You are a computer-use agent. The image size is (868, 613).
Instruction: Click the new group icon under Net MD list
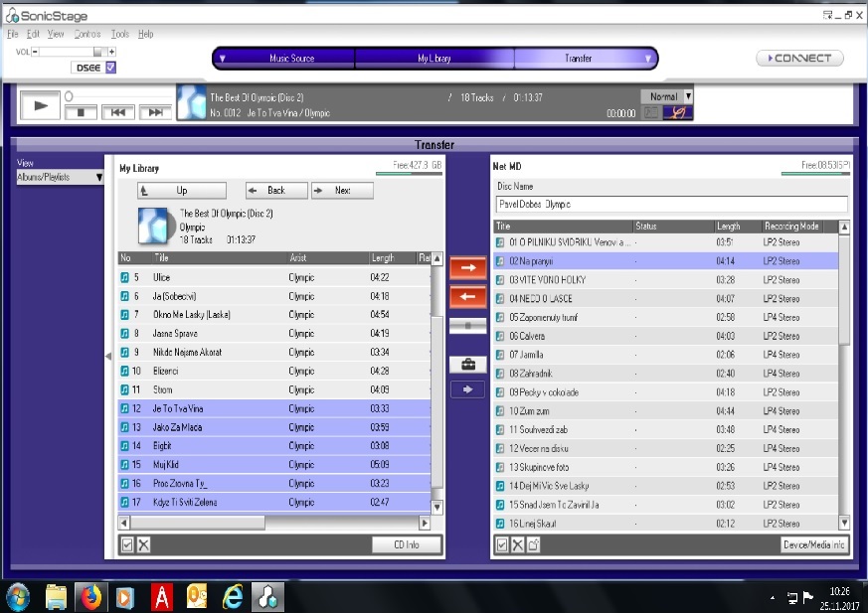tap(533, 544)
